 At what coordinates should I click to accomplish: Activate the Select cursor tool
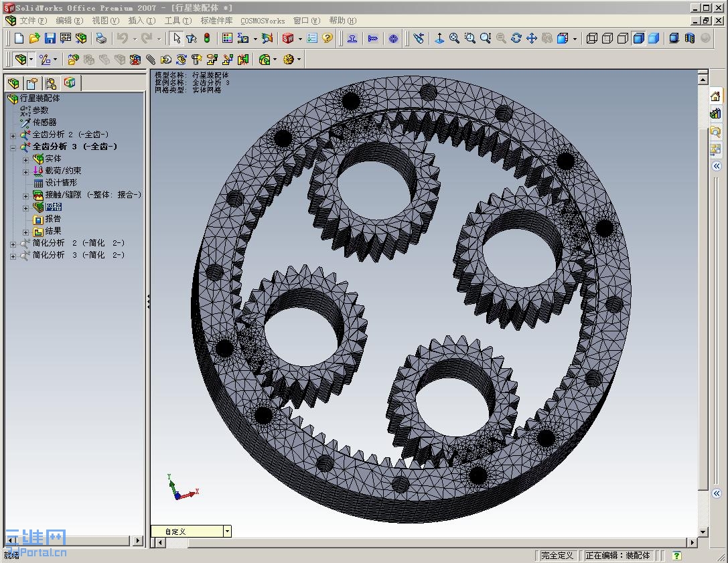(176, 38)
